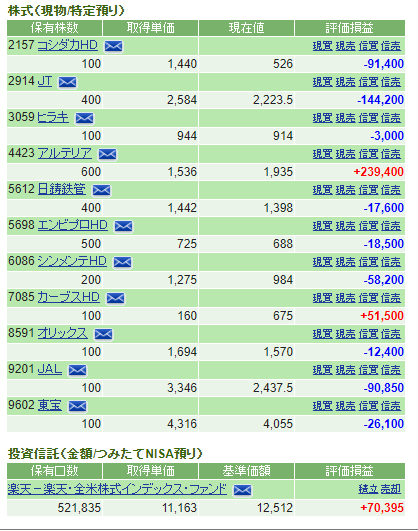Open the JAL stock link
The height and width of the screenshot is (531, 418).
(49, 369)
